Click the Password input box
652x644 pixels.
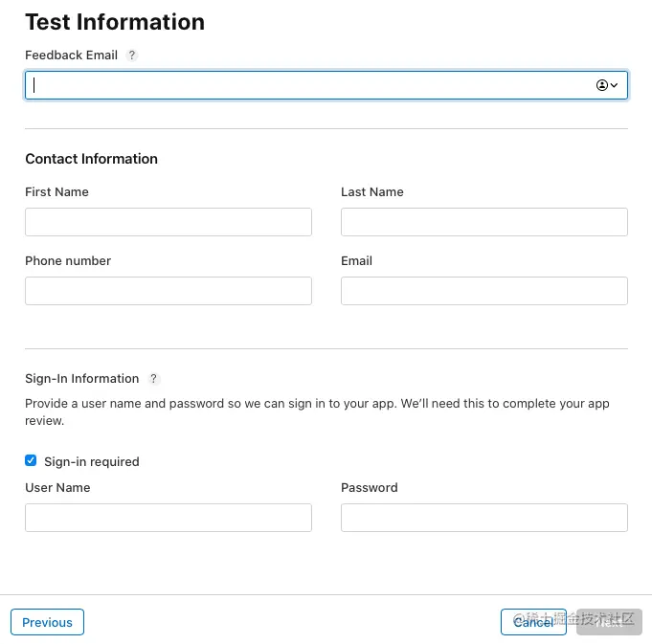[484, 518]
